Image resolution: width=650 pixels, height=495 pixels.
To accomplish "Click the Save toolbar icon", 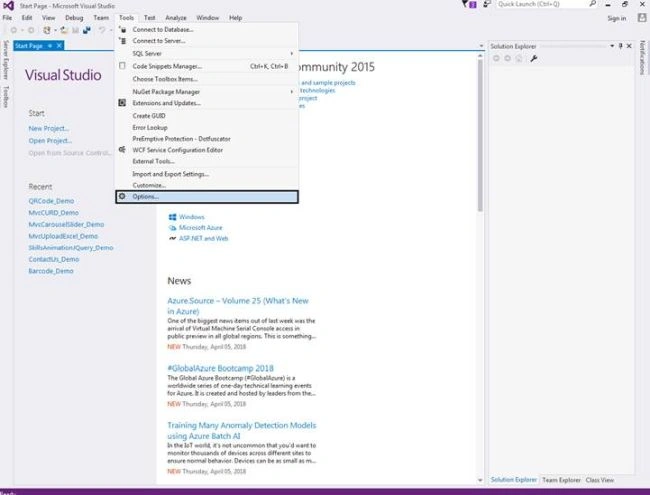I will click(75, 30).
